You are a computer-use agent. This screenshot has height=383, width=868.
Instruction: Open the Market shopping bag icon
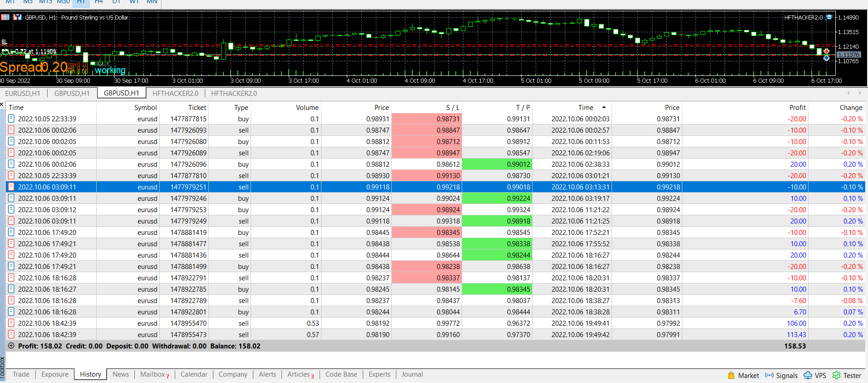pyautogui.click(x=731, y=375)
